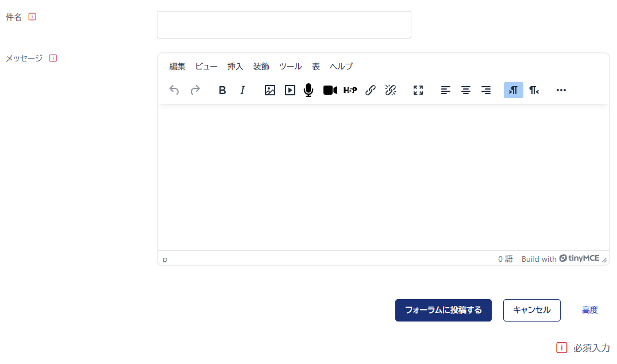Click the Remove link icon

[391, 90]
